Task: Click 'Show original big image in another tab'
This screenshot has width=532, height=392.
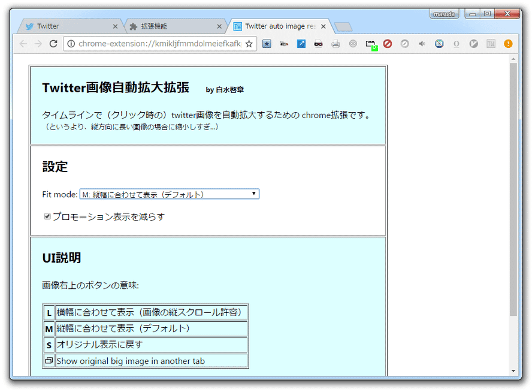Action: click(131, 361)
